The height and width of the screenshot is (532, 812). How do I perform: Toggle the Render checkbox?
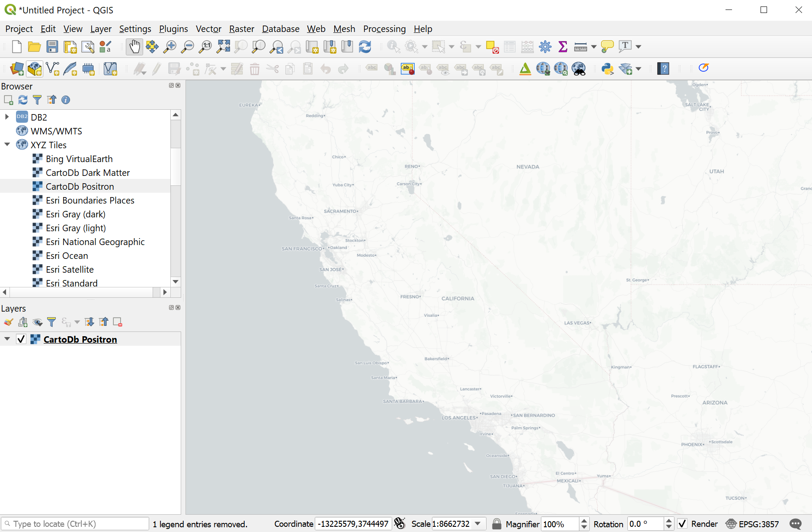[x=682, y=524]
